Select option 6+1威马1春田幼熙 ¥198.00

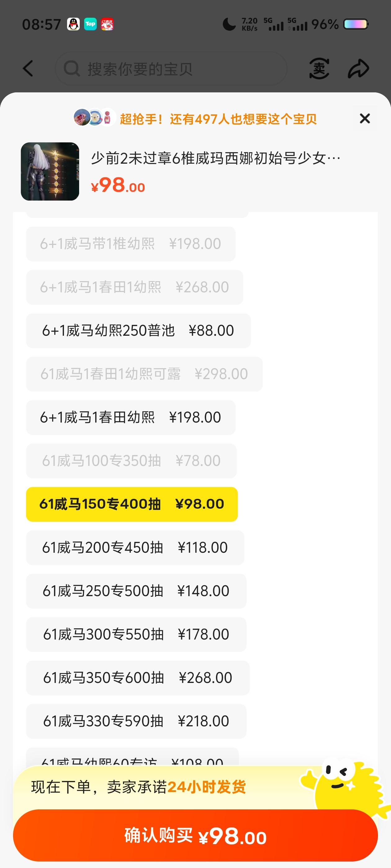(131, 418)
